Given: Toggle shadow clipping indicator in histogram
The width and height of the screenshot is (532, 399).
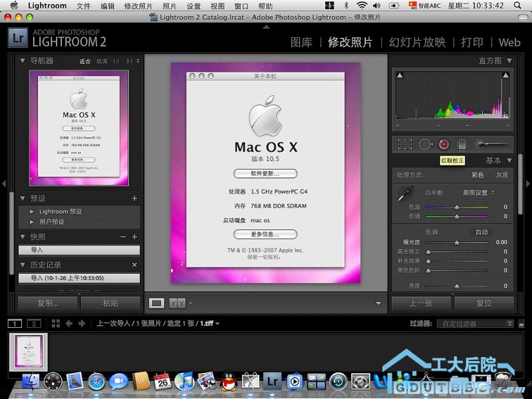Looking at the screenshot, I should [400, 76].
